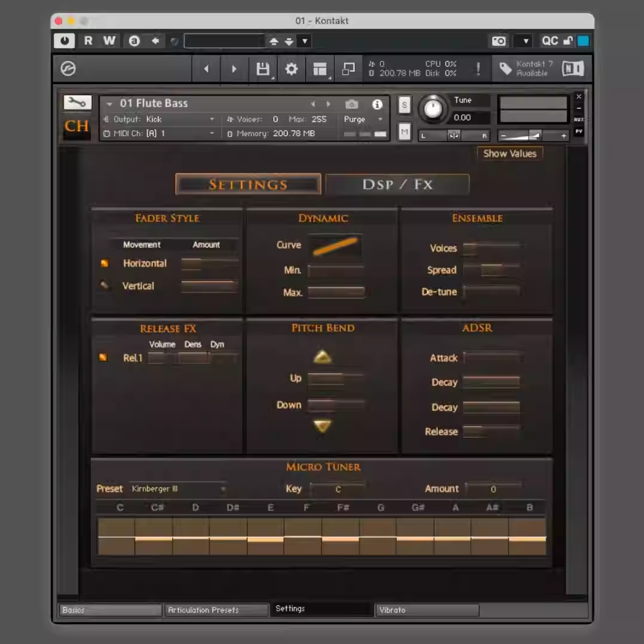Open the Purge dropdown menu
Image resolution: width=644 pixels, height=644 pixels.
(363, 119)
